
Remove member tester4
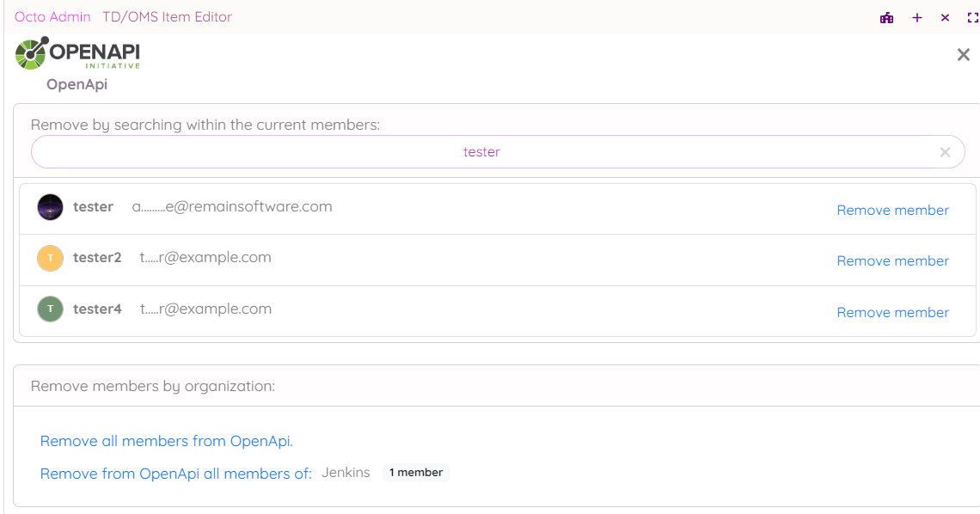pyautogui.click(x=892, y=313)
